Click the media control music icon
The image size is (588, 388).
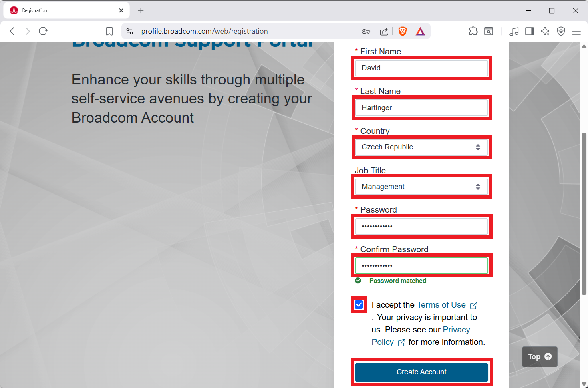(514, 31)
